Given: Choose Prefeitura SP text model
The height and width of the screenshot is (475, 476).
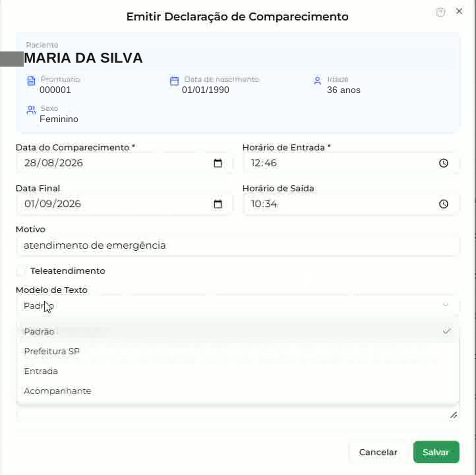Looking at the screenshot, I should pos(237,351).
